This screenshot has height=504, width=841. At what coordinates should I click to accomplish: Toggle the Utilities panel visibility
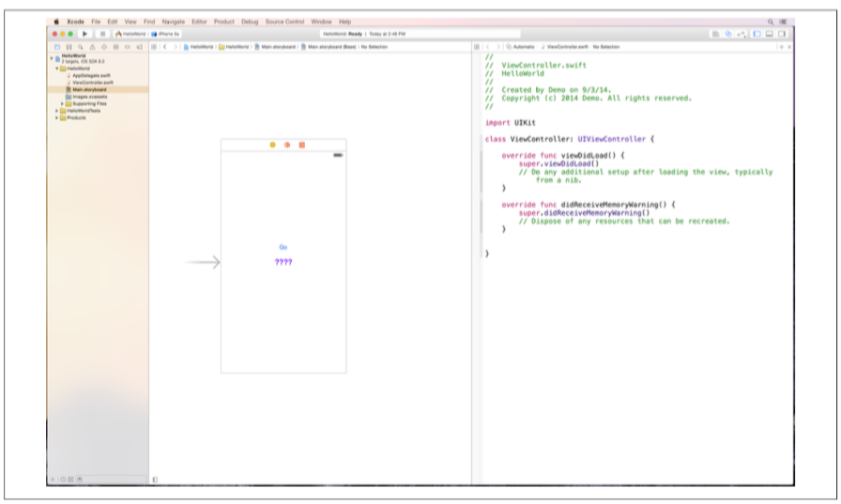(x=782, y=34)
